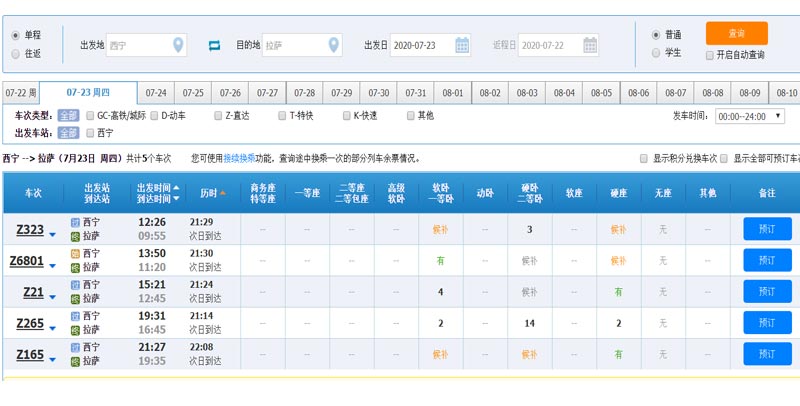Click the start-station icon in the Z165 row
This screenshot has width=800, height=406.
(x=76, y=347)
